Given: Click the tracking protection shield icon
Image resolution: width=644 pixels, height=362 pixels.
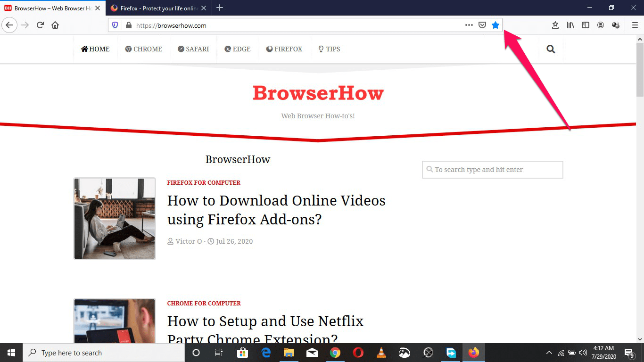Looking at the screenshot, I should [115, 25].
